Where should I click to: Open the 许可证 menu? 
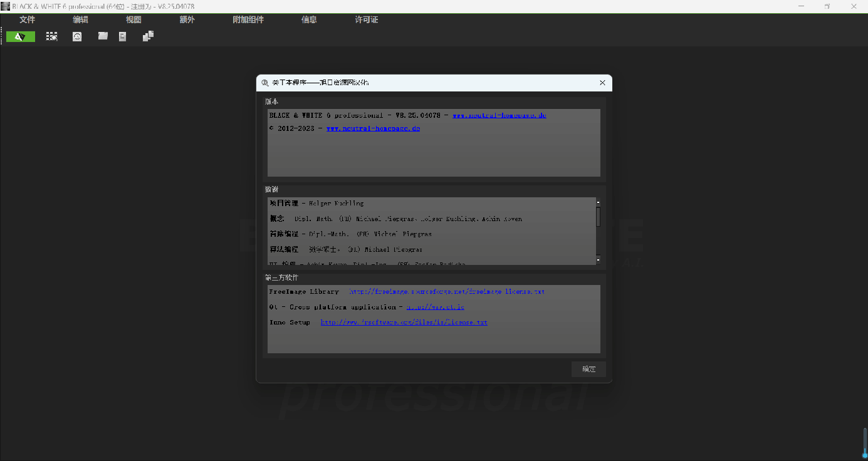(367, 19)
